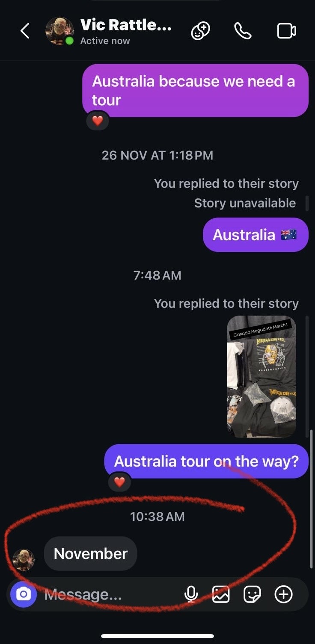This screenshot has width=315, height=644.
Task: Start a video call with camera icon
Action: [286, 31]
